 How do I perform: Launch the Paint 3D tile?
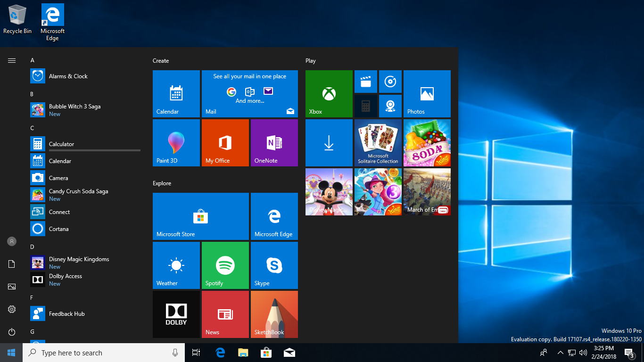(176, 143)
